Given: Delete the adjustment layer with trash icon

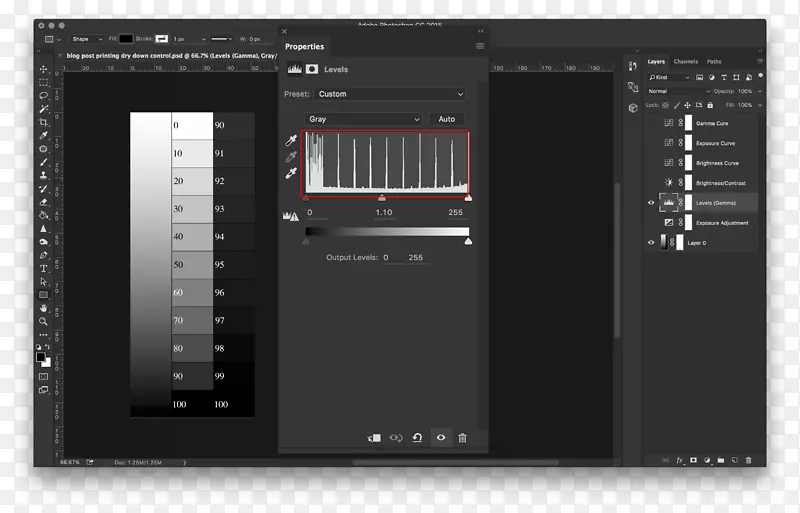Looking at the screenshot, I should [x=462, y=438].
